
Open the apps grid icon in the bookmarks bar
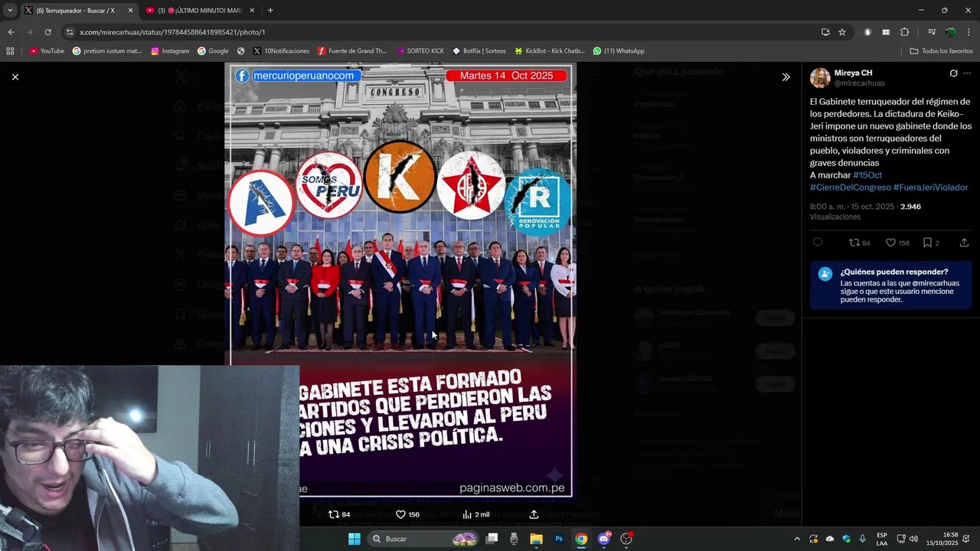(10, 51)
